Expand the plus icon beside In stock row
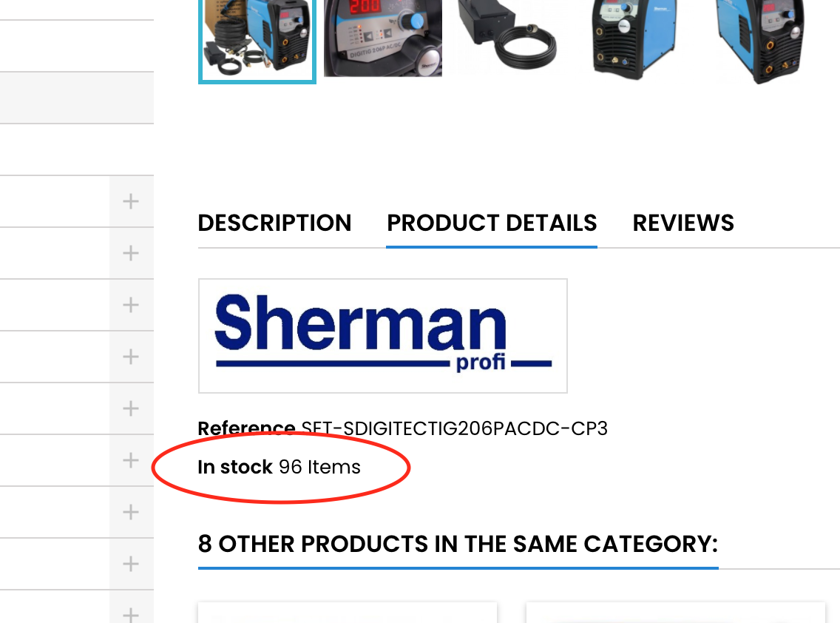Screen dimensions: 840x623 click(131, 460)
